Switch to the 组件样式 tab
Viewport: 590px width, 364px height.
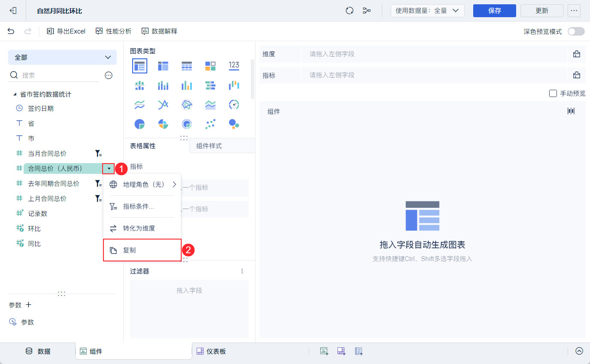point(222,146)
